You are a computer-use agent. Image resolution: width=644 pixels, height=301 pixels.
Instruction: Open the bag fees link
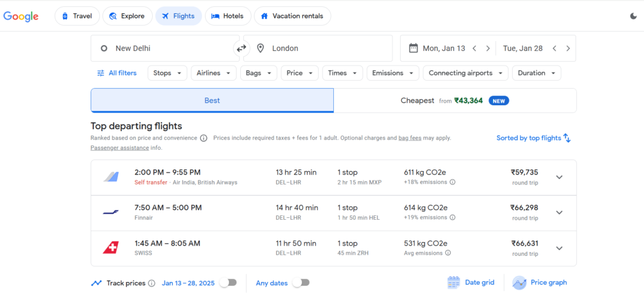pos(410,138)
